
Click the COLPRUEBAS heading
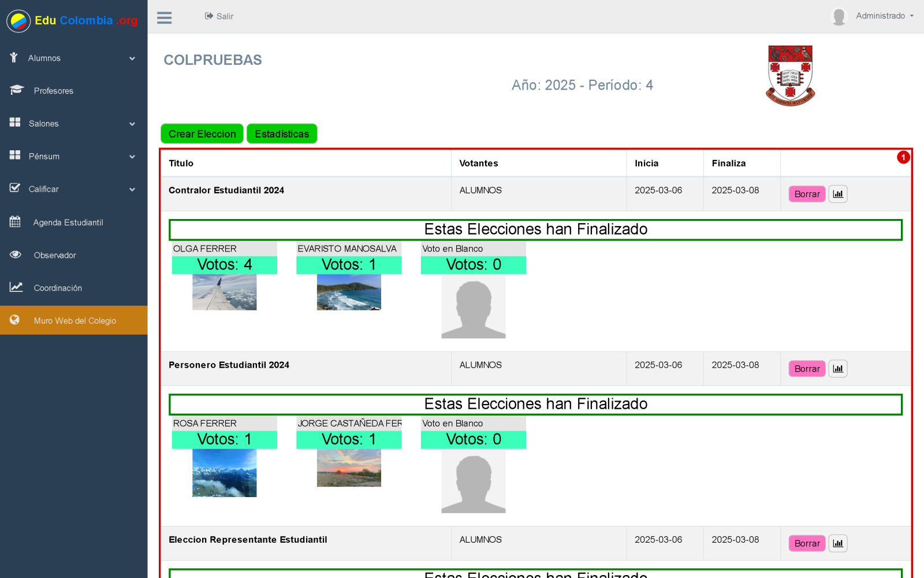[x=213, y=60]
